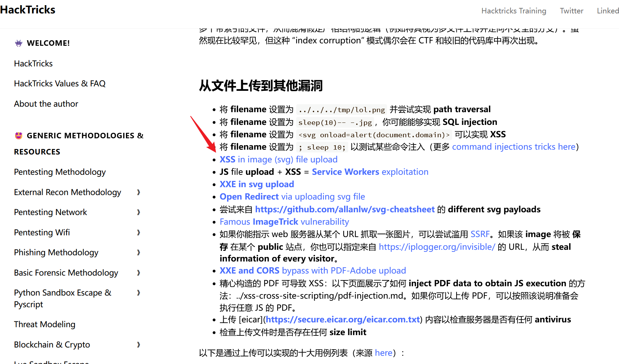
Task: Open Hacktricks Training in top navigation
Action: point(513,11)
